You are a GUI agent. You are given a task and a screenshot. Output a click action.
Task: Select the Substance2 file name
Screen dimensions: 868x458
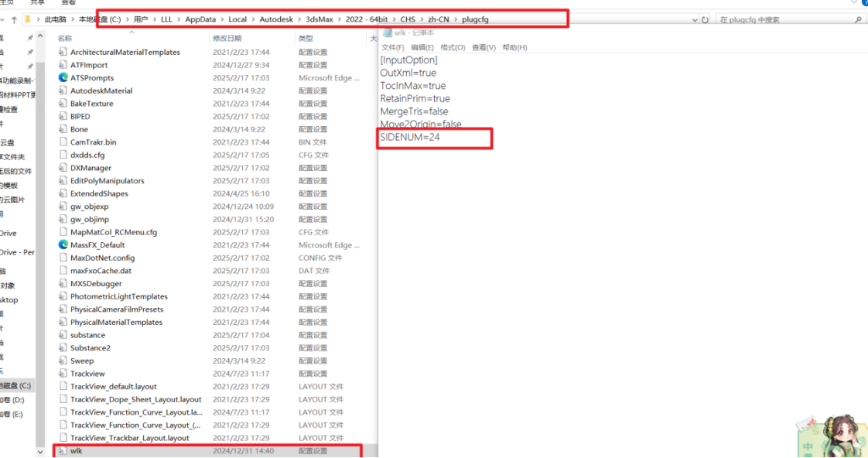click(91, 348)
